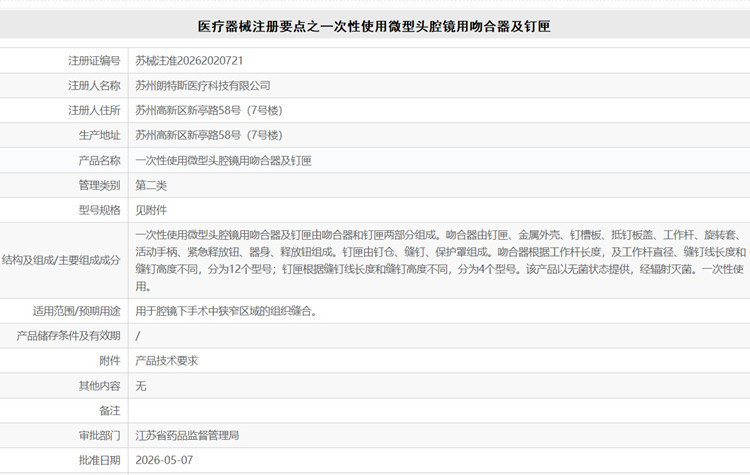
Task: Select the page title about 一次性使用微型头腔镜用吻合器及钉匣
Action: tap(374, 26)
